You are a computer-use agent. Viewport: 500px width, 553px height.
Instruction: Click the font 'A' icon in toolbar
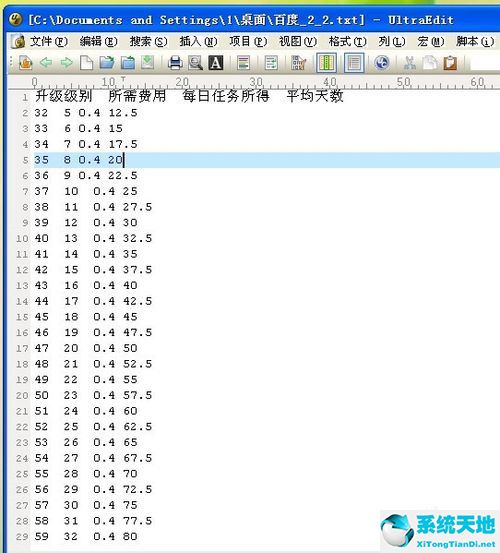click(x=216, y=63)
